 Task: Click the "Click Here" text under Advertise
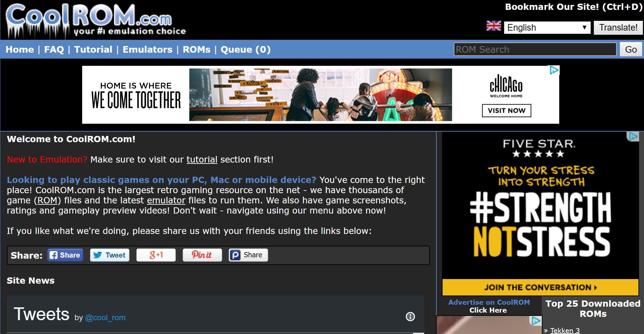(488, 310)
